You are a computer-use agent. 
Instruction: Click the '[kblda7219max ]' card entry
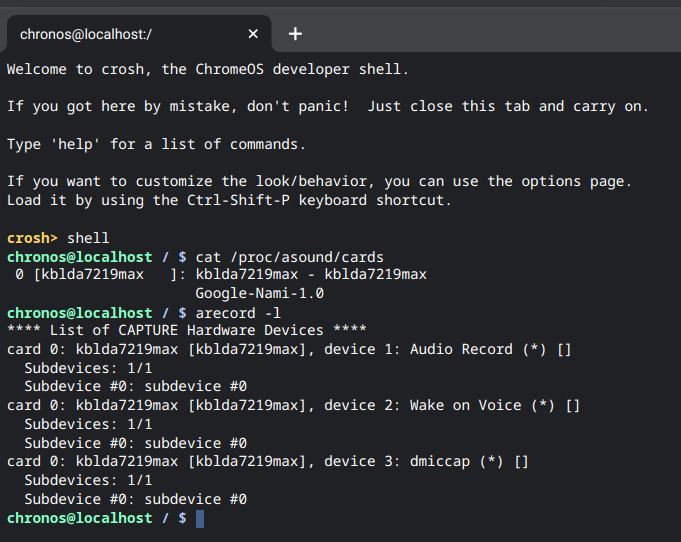[105, 274]
